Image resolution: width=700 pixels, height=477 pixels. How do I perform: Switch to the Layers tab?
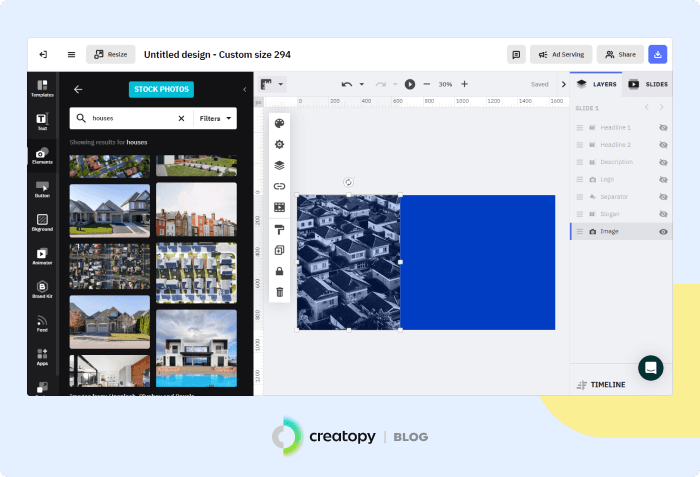tap(597, 85)
